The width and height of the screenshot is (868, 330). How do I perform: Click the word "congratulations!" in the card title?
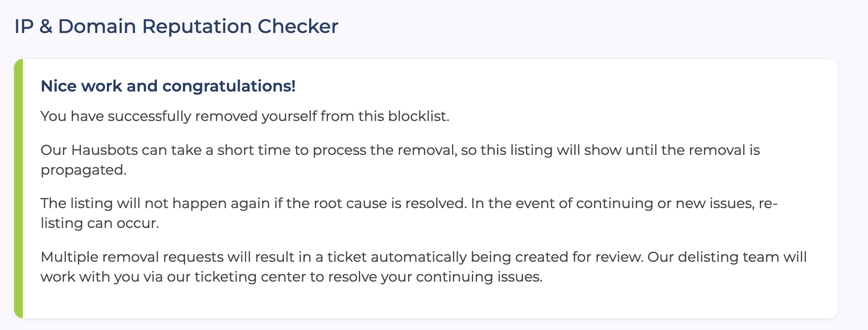(x=229, y=86)
